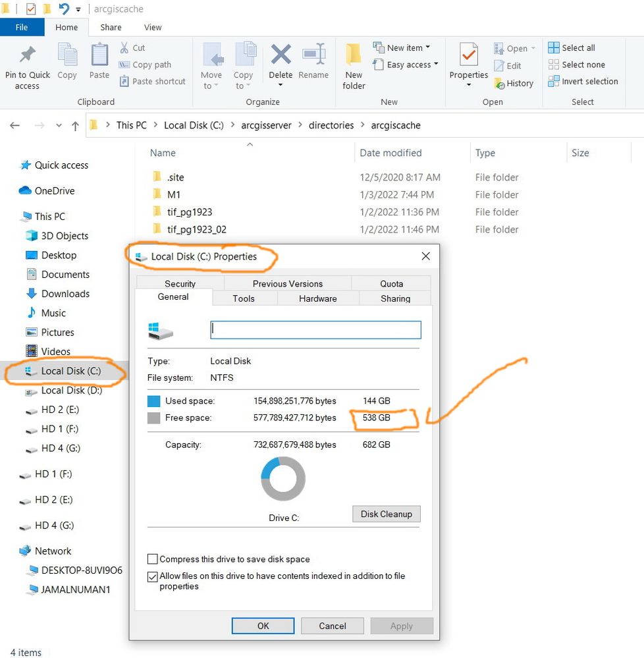
Task: Select the Cut scissors command
Action: [x=132, y=48]
